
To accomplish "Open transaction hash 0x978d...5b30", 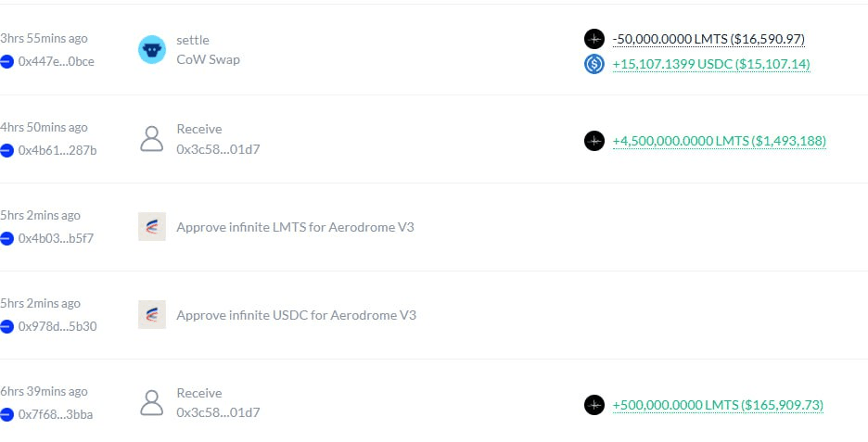I will coord(57,326).
